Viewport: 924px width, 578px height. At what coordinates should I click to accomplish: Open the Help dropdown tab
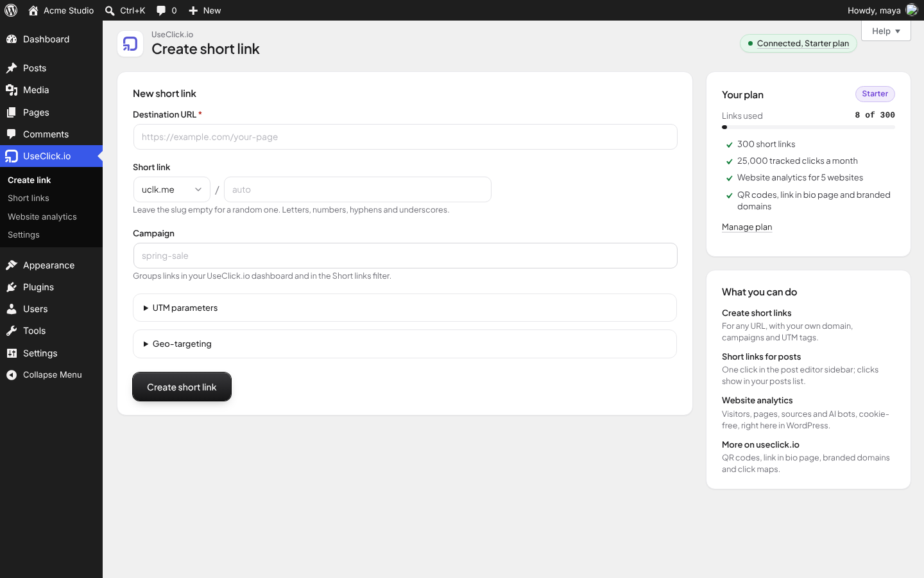(x=886, y=31)
